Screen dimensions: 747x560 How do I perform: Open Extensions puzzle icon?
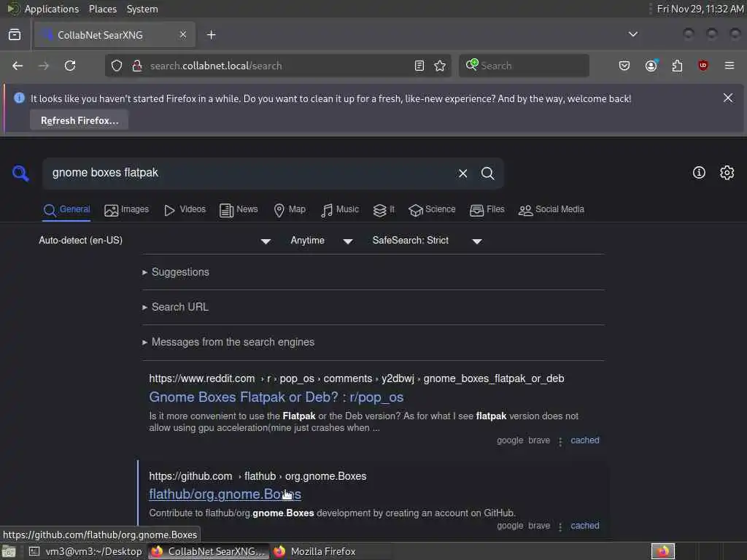(677, 66)
